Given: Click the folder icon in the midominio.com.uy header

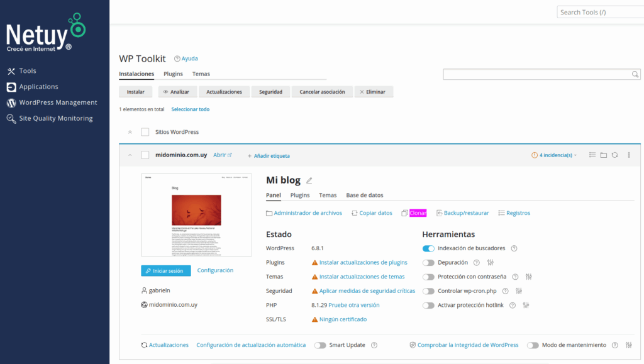Looking at the screenshot, I should [x=603, y=155].
